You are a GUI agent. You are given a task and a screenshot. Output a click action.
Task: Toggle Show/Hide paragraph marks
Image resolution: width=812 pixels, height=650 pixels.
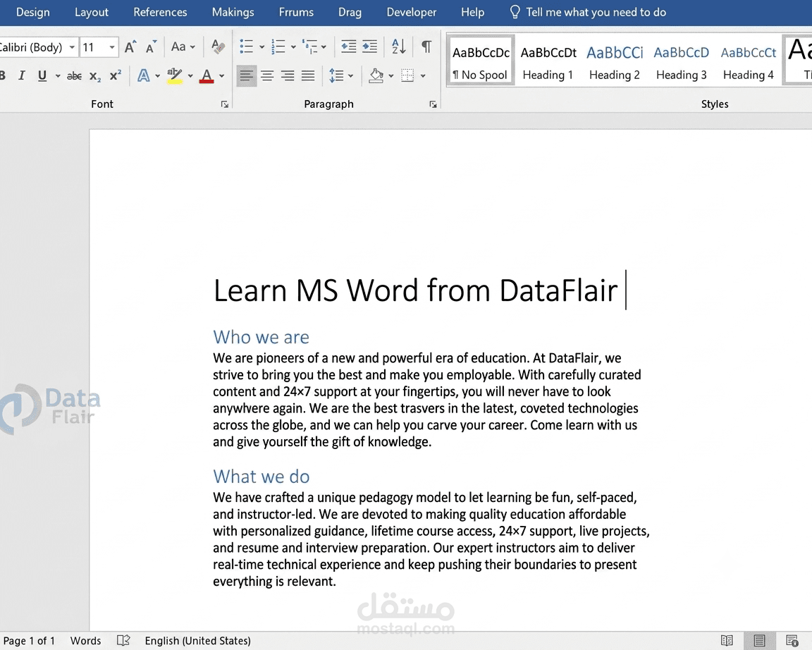[x=426, y=47]
